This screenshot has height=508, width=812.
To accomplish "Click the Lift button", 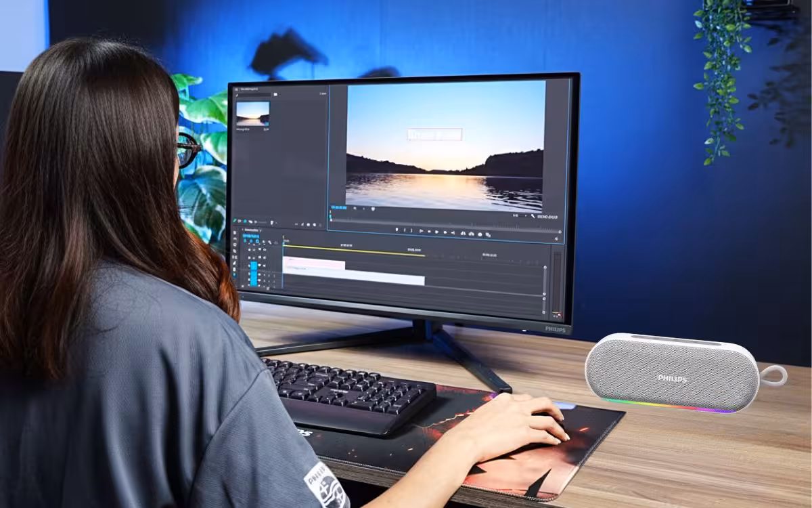I will coord(463,233).
